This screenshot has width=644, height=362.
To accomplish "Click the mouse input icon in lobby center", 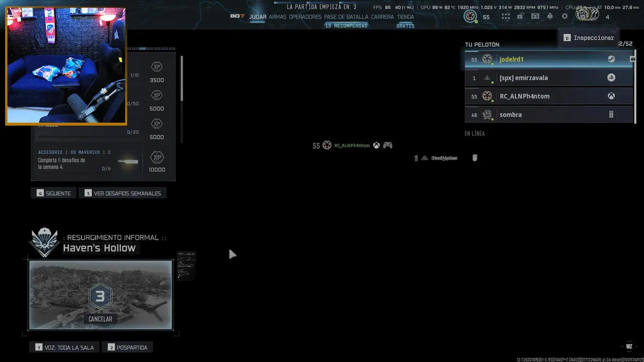I will click(474, 158).
